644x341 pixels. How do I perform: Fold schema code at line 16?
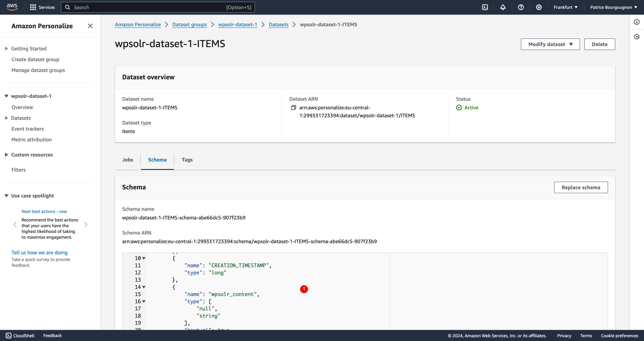point(144,301)
